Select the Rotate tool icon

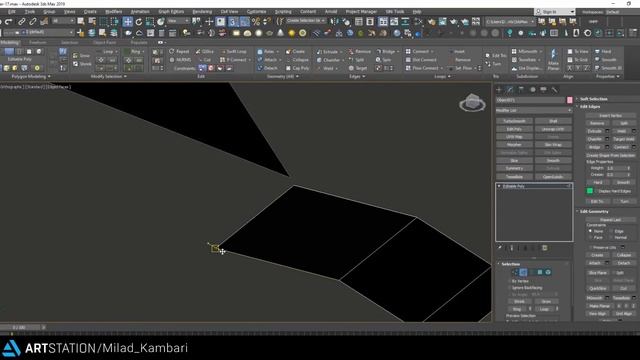click(x=139, y=22)
